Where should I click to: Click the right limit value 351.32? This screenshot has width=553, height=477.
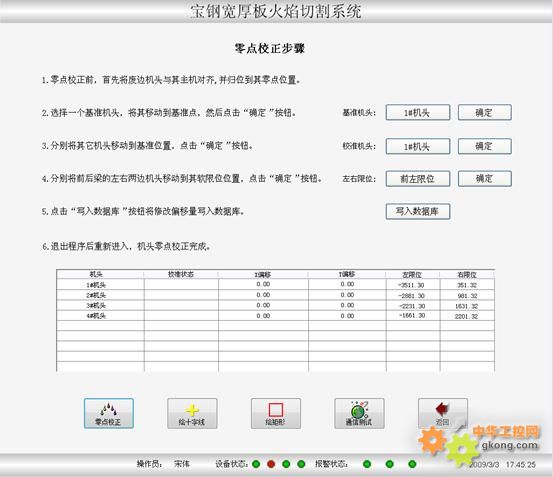click(x=467, y=285)
